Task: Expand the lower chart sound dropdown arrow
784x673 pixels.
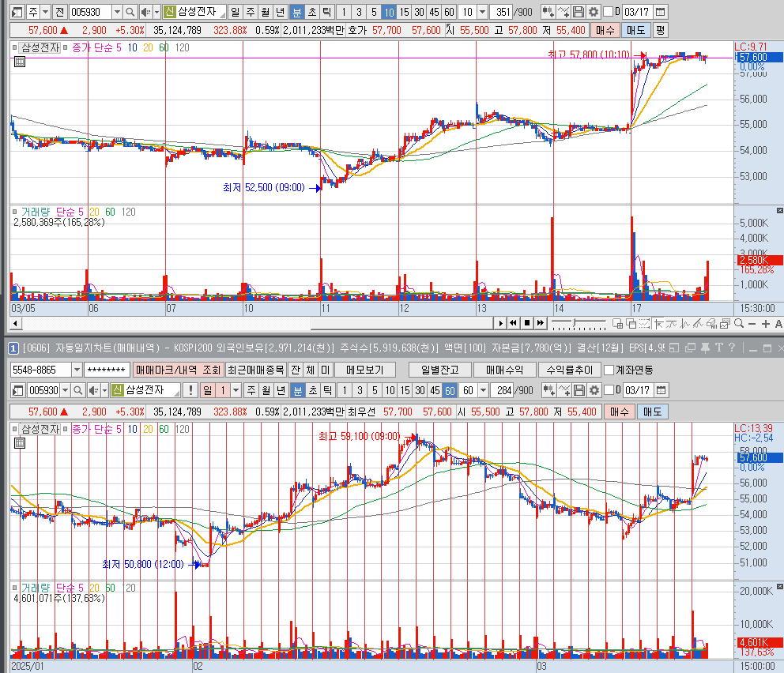Action: (x=104, y=390)
